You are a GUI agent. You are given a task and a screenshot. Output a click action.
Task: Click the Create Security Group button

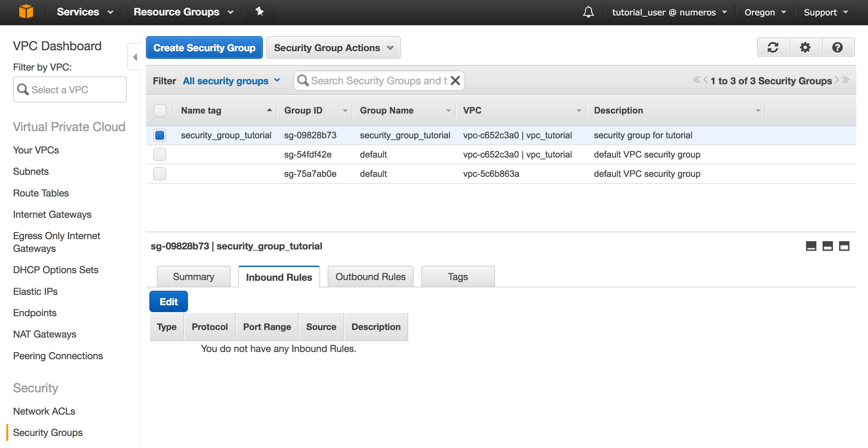click(x=204, y=48)
